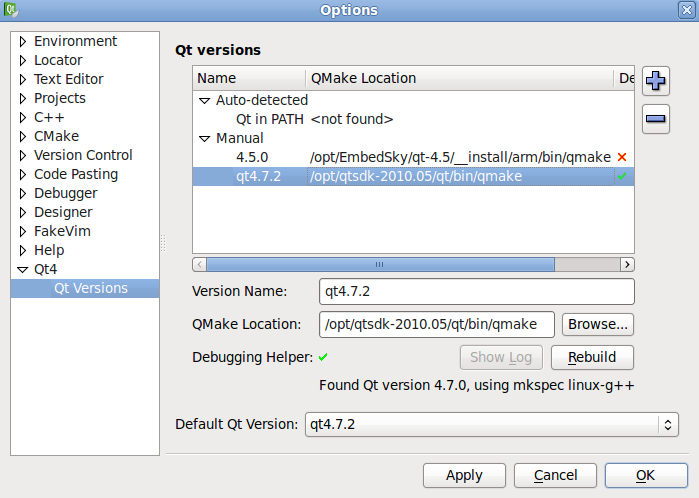Image resolution: width=699 pixels, height=498 pixels.
Task: Click the scrollbar left arrow
Action: coord(200,264)
